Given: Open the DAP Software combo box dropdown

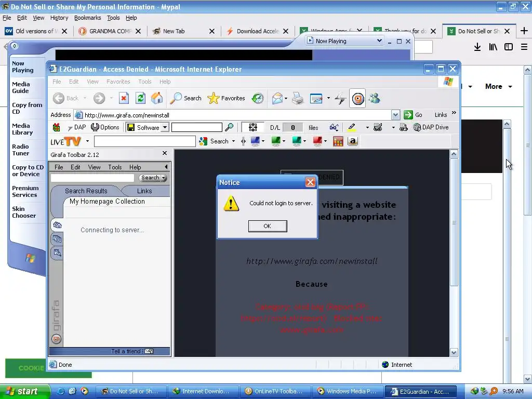Looking at the screenshot, I should [165, 128].
